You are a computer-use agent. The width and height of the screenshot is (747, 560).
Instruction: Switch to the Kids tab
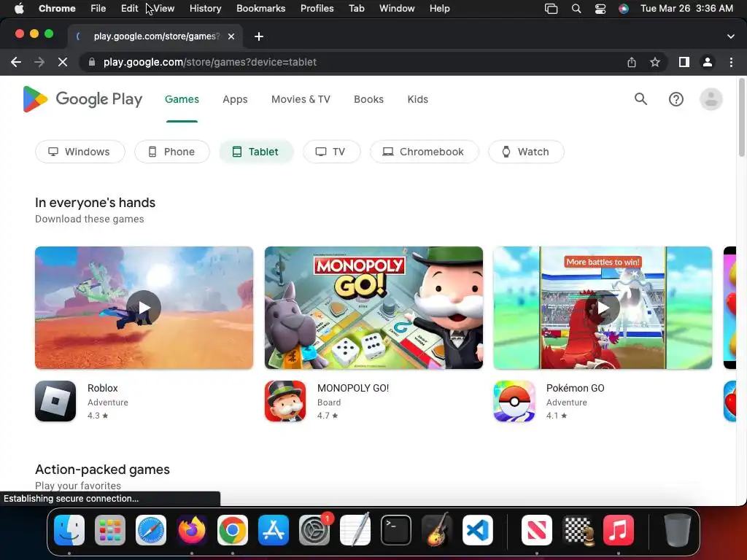point(418,99)
